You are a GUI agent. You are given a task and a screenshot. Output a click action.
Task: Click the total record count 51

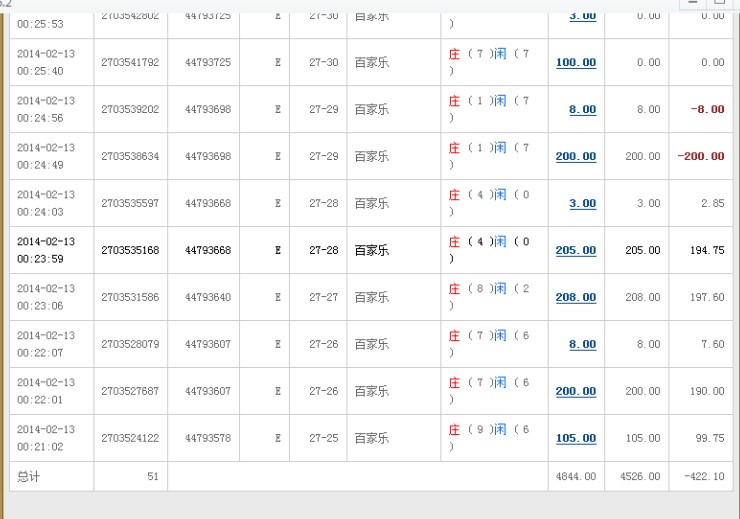click(x=152, y=477)
